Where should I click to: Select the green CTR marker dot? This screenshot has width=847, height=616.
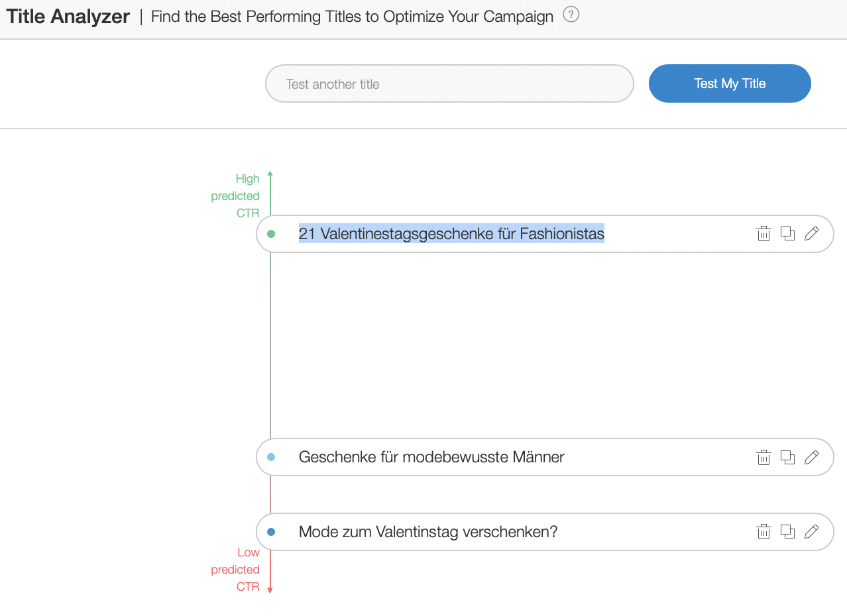[270, 234]
